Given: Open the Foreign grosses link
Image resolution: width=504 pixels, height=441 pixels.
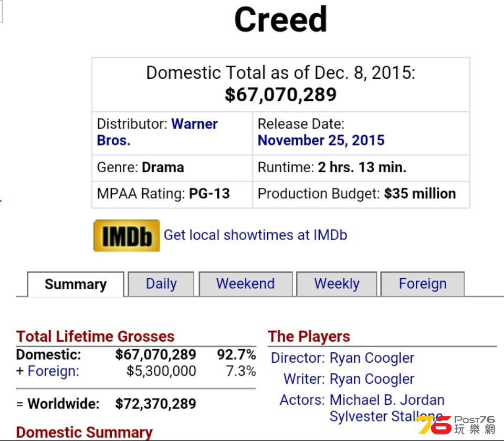Looking at the screenshot, I should 54,371.
